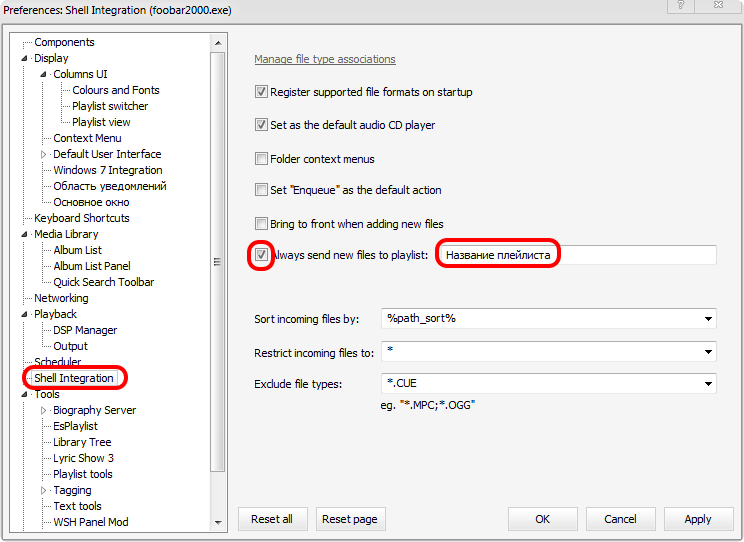Select Playlist view under Columns UI
Viewport: 744px width, 542px height.
[101, 122]
